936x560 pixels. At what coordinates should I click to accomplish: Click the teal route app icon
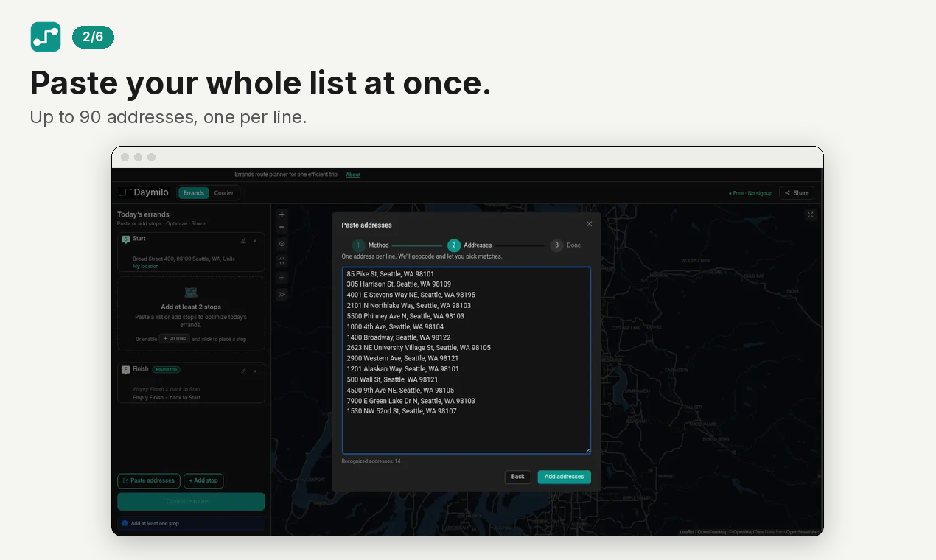pyautogui.click(x=46, y=37)
